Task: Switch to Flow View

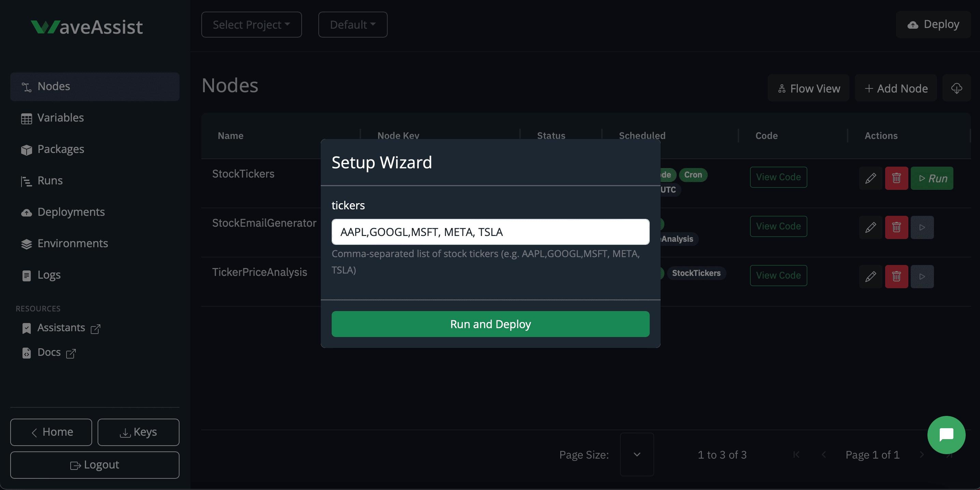Action: (x=808, y=88)
